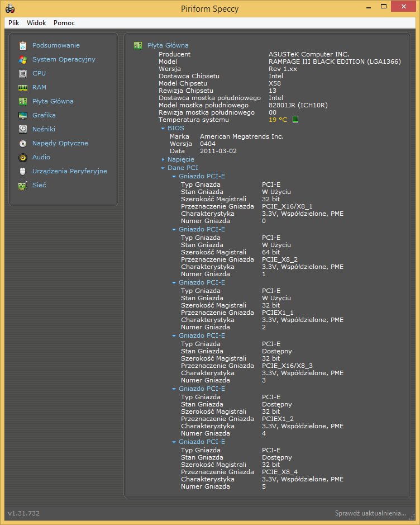Viewport: 420px width, 525px height.
Task: Open the Pomoc menu
Action: click(x=64, y=23)
